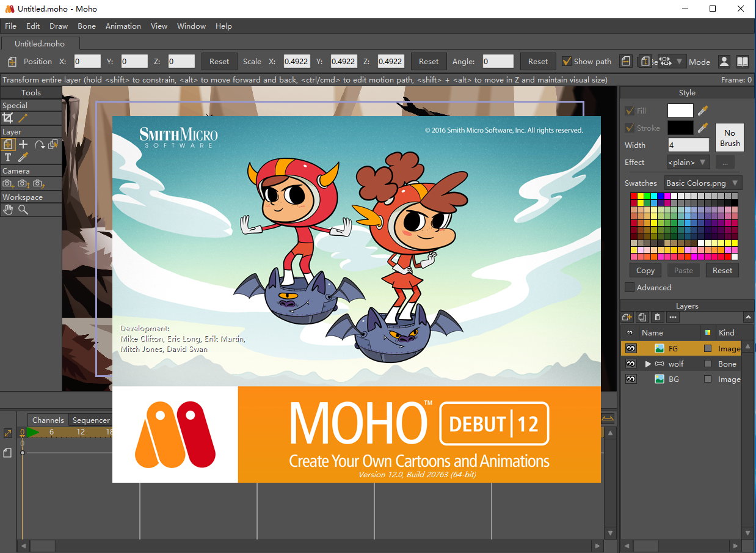
Task: Open the File menu
Action: click(x=11, y=26)
